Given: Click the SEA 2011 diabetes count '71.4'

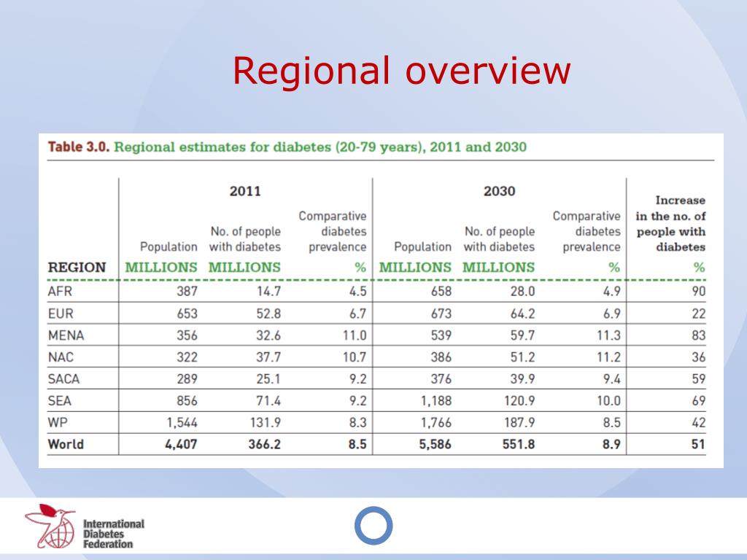Looking at the screenshot, I should coord(268,401).
